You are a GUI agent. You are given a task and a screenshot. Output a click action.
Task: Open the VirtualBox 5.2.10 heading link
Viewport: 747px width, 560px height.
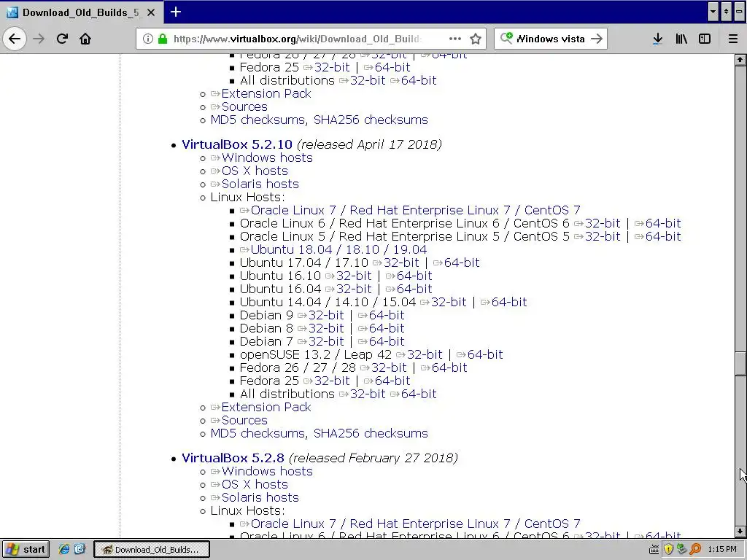coord(237,144)
